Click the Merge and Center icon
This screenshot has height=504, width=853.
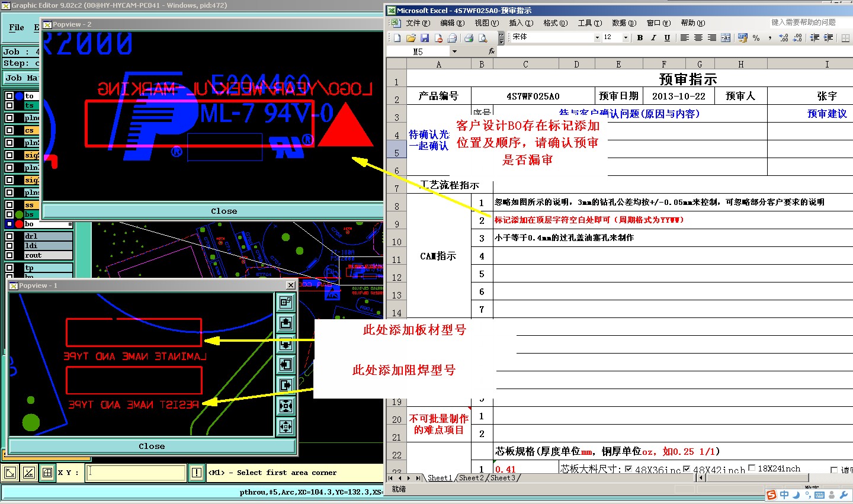tap(726, 38)
